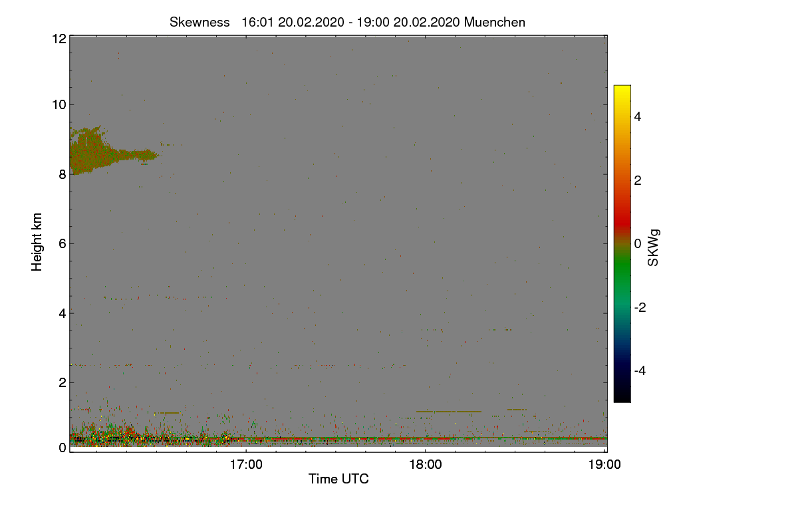Click the Time UTC axis title

(x=338, y=479)
